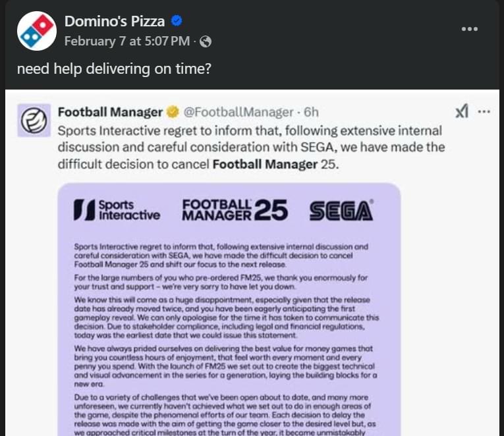Open the three-dot post options menu
Image resolution: width=504 pixels, height=436 pixels.
click(470, 29)
